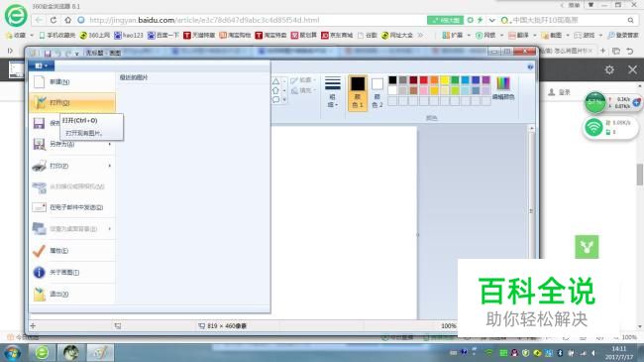Click the Windows Start button
The image size is (644, 362).
point(12,353)
